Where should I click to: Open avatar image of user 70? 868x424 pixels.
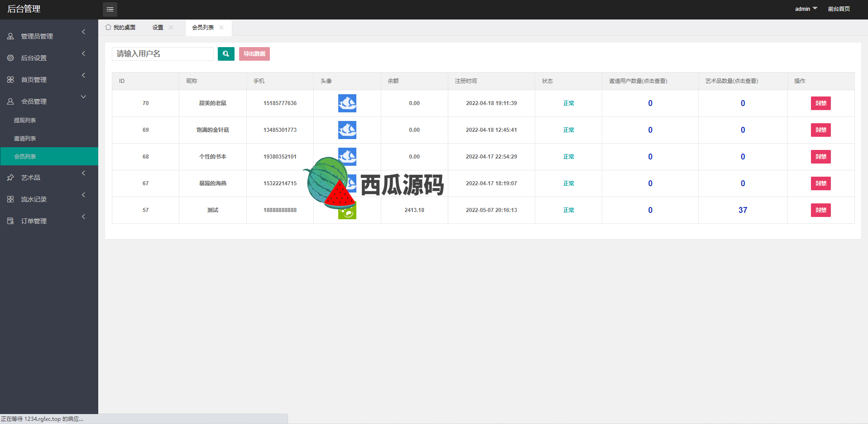tap(347, 103)
